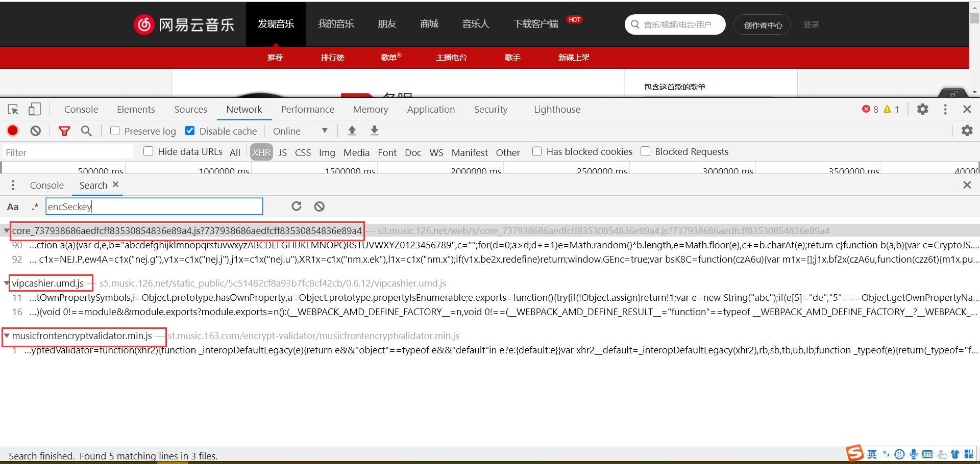Filter requests by XHR
Viewport: 980px width, 464px height.
(261, 152)
